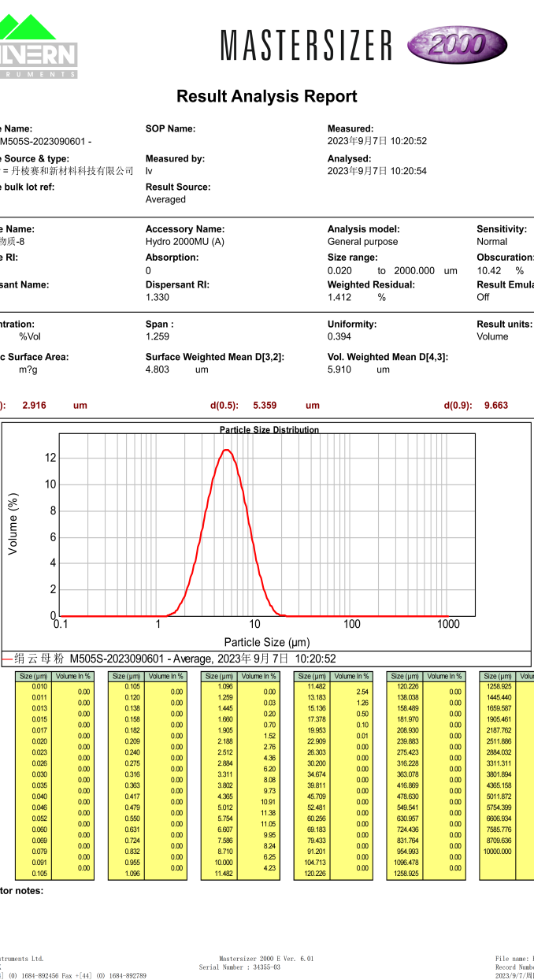
Task: Select the 'Hydro 2000MU (A)' accessory value
Action: pyautogui.click(x=185, y=242)
